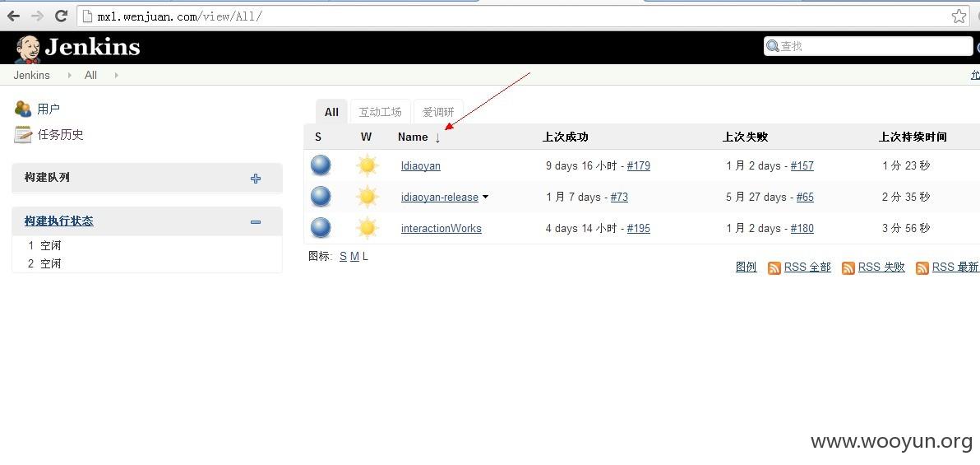Image resolution: width=980 pixels, height=465 pixels.
Task: Click the Users icon in the sidebar
Action: tap(22, 109)
